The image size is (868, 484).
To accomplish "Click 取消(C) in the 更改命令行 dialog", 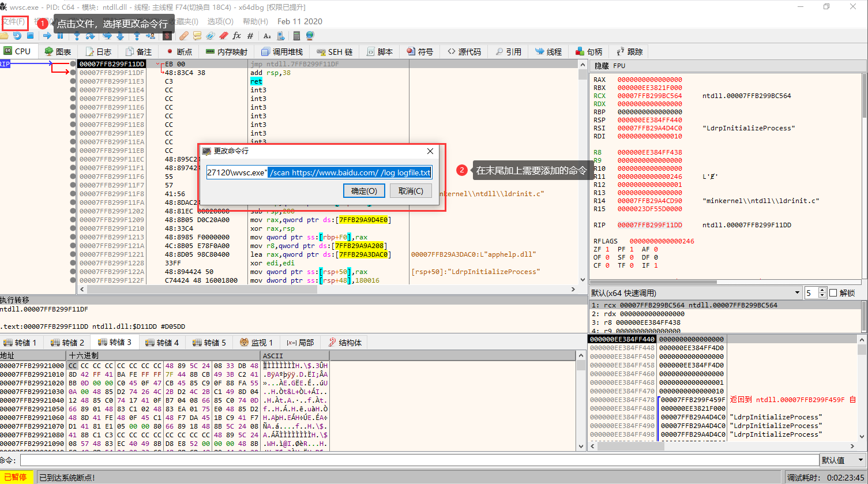I will pos(411,191).
